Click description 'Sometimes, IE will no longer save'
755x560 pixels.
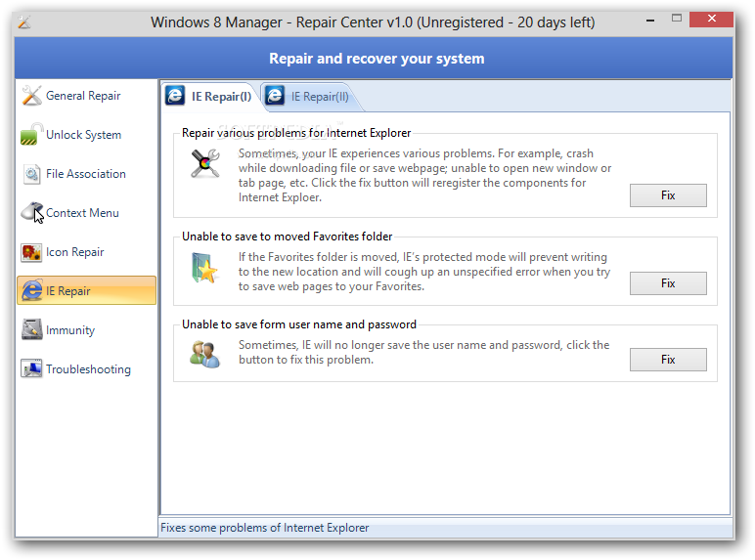[x=423, y=352]
